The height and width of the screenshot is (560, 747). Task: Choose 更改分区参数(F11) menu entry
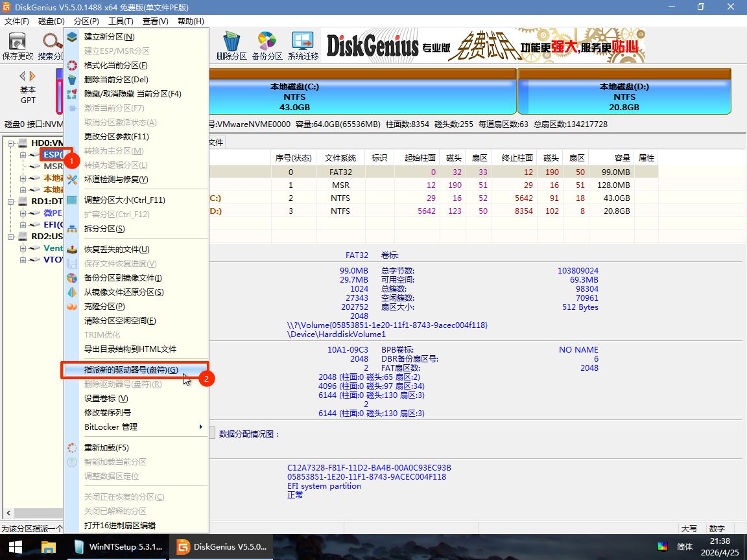pos(136,137)
